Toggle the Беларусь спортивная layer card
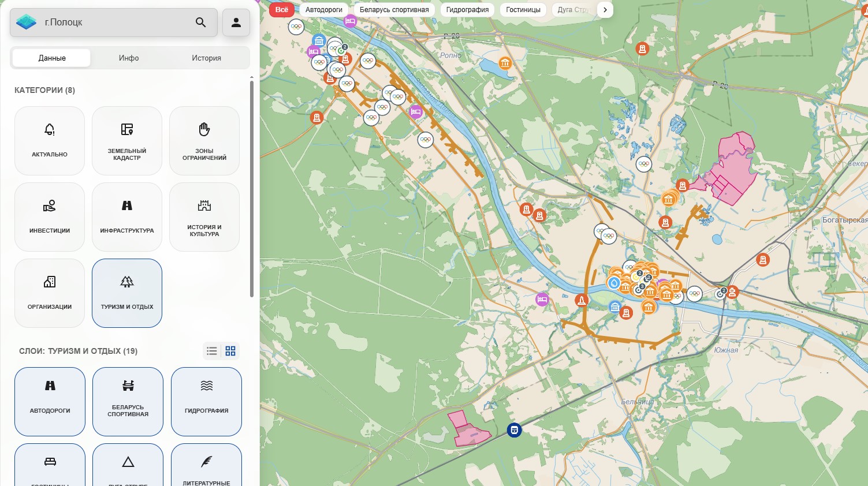 (x=128, y=402)
